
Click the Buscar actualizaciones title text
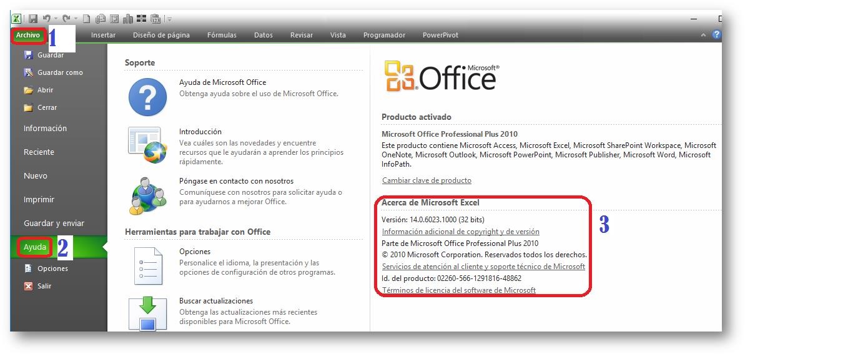coord(216,301)
